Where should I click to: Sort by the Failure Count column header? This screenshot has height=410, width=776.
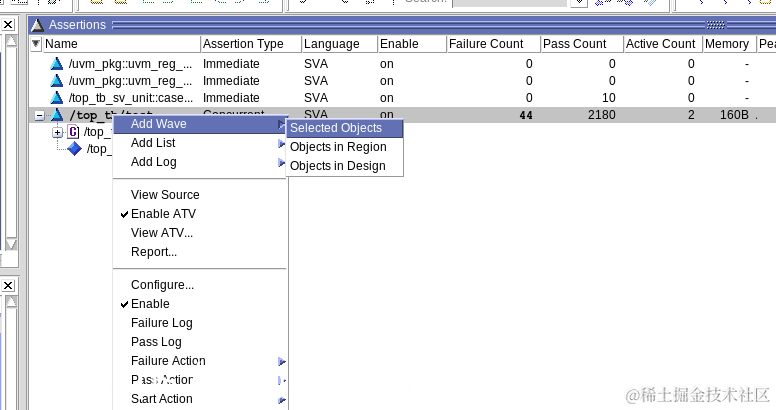pyautogui.click(x=493, y=44)
